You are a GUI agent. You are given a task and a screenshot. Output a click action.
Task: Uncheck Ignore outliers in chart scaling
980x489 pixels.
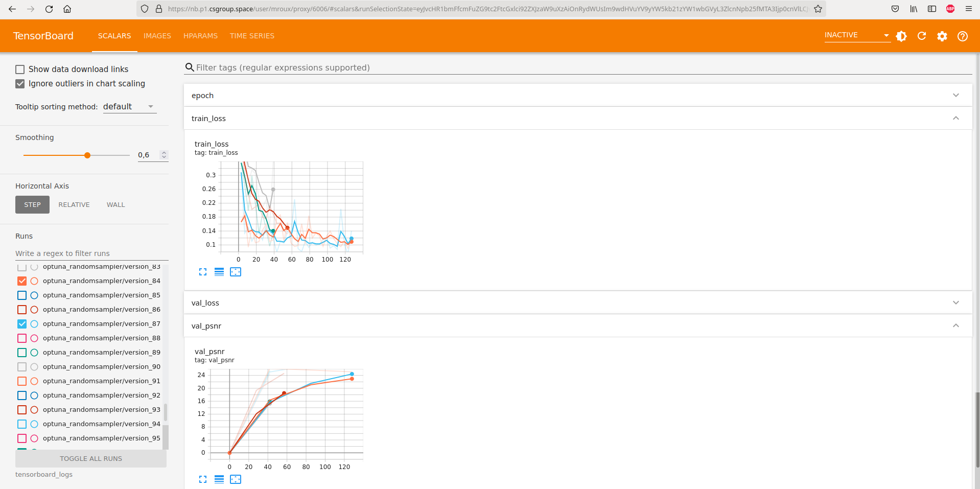pyautogui.click(x=20, y=84)
